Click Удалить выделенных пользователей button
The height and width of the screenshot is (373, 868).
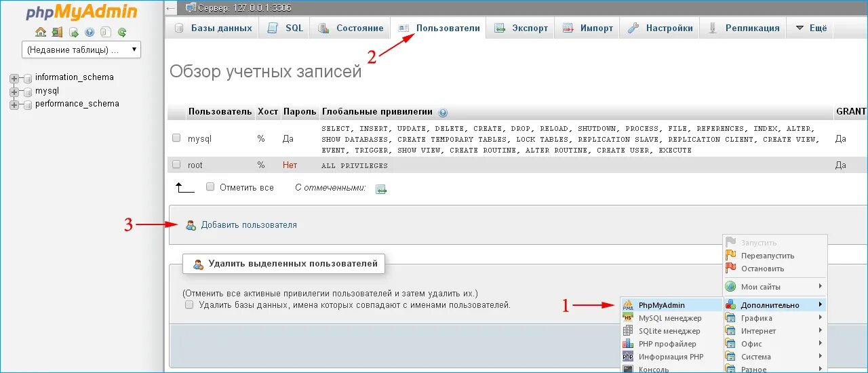click(284, 264)
